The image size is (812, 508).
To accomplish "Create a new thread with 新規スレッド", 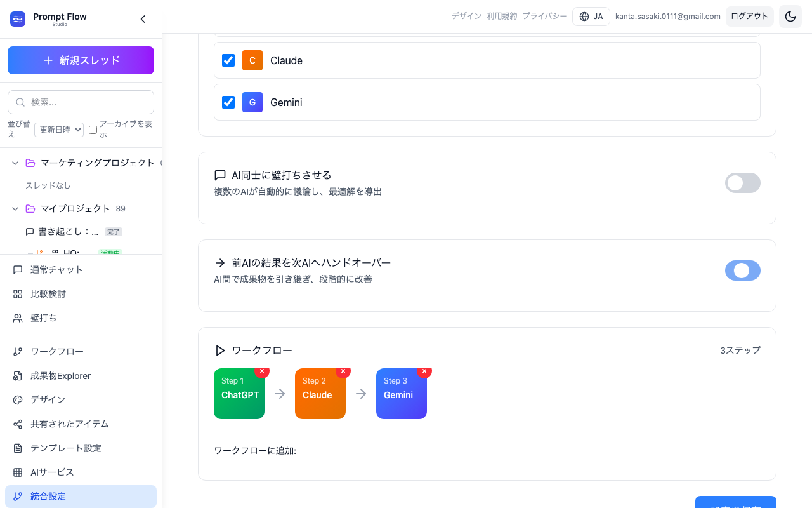I will (81, 60).
